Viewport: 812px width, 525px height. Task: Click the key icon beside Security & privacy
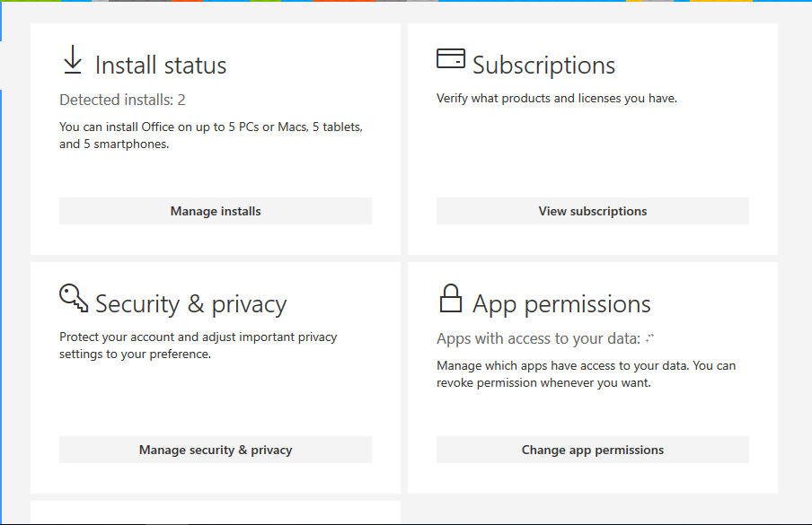[74, 297]
